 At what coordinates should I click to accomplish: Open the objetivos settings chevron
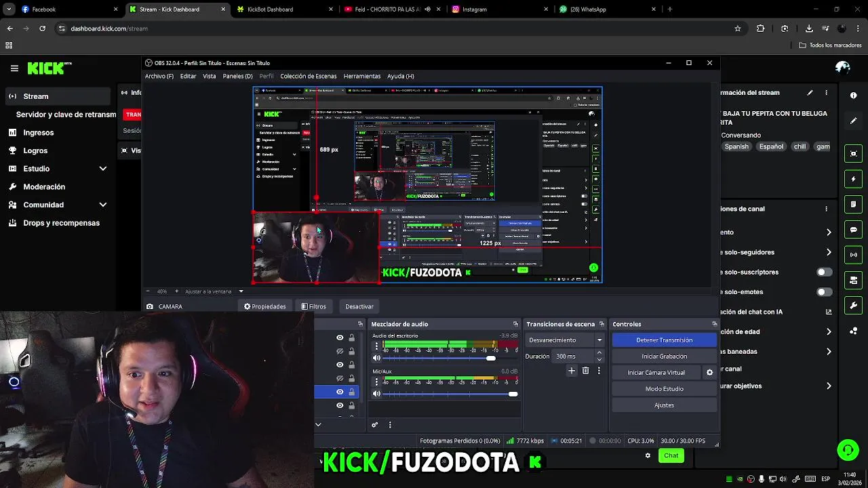coord(829,386)
